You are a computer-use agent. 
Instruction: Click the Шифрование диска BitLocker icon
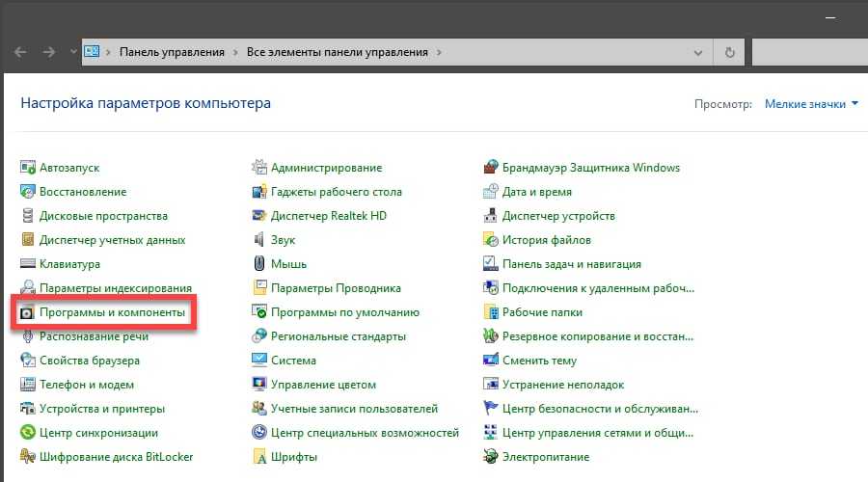tap(28, 457)
